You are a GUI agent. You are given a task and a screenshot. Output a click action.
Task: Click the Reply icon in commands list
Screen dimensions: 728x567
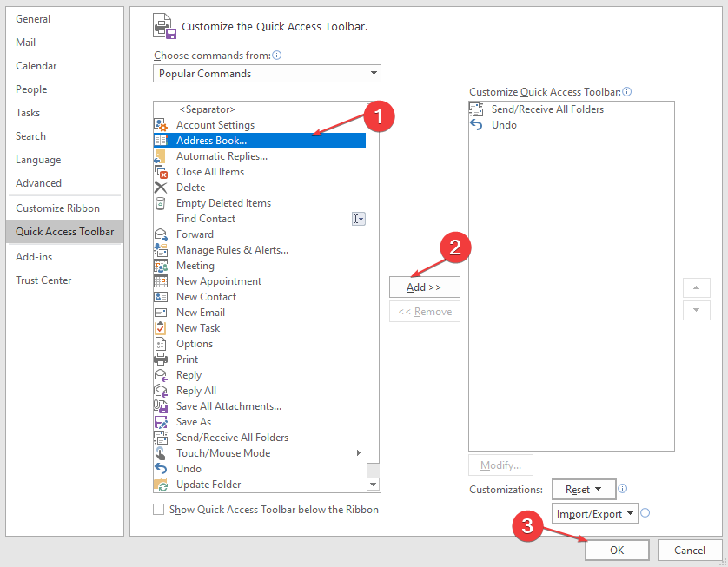click(161, 375)
